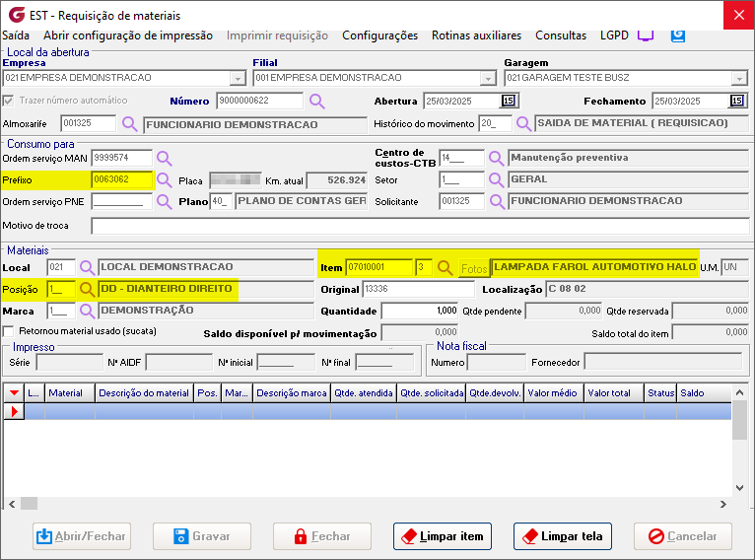Click the grid vertical scrollbar thumb
755x560 pixels.
(739, 420)
